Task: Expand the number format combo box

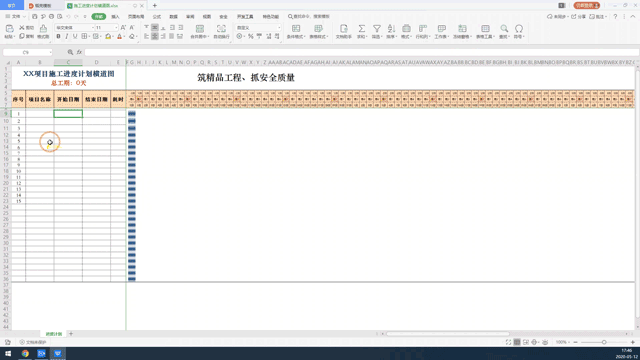Action: [x=279, y=27]
